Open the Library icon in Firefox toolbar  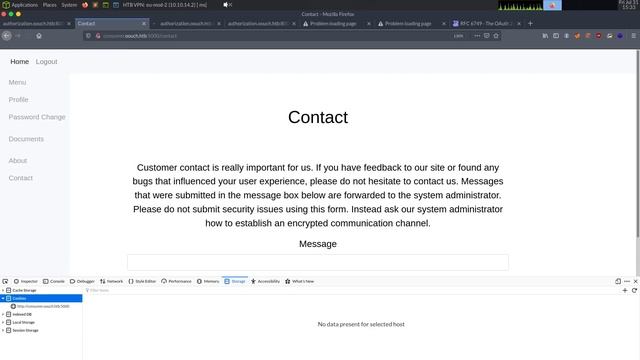click(x=545, y=36)
